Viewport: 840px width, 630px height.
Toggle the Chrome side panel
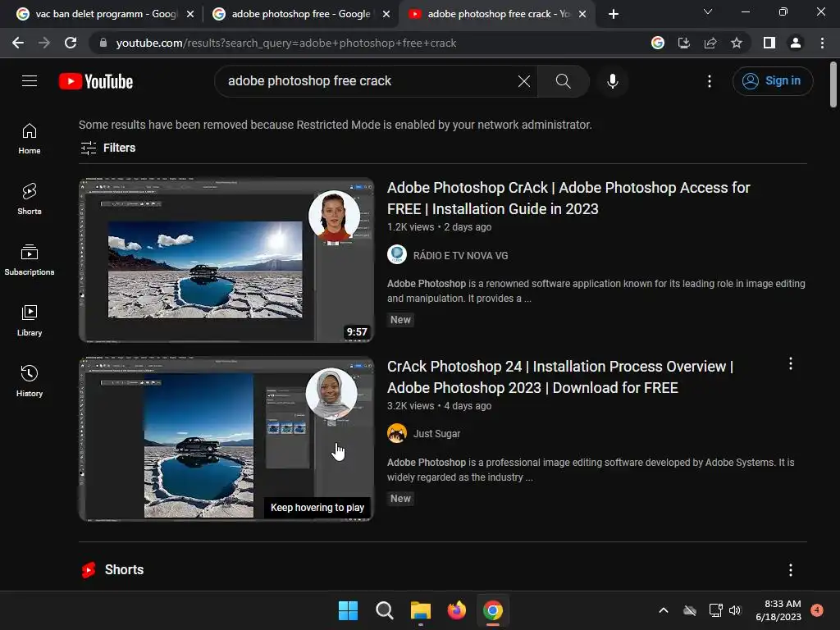pos(769,43)
